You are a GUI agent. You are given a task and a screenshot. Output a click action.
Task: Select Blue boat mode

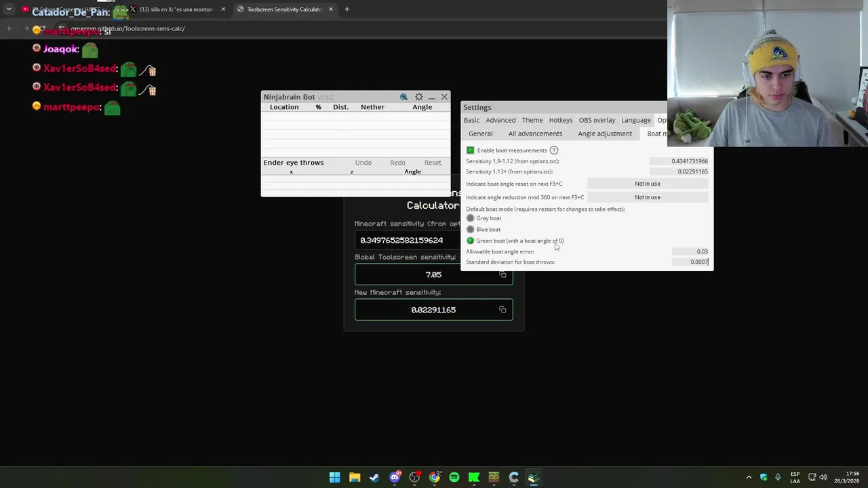[470, 229]
